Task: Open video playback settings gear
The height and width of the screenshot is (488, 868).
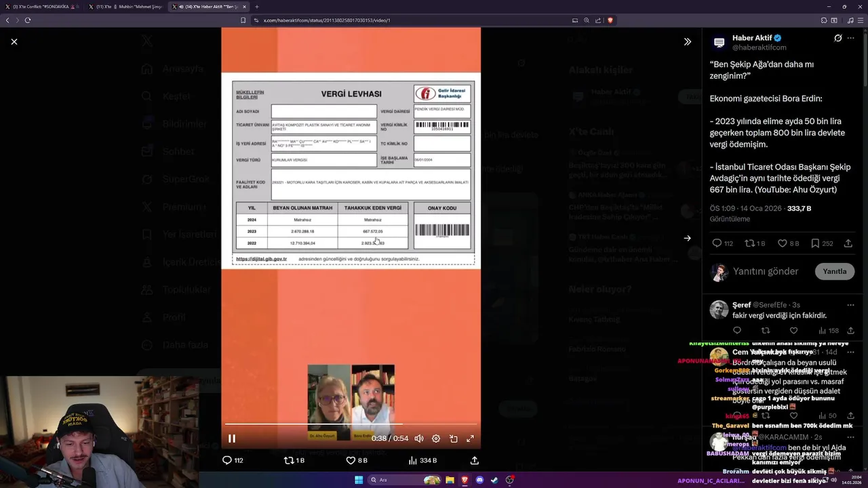Action: click(436, 439)
